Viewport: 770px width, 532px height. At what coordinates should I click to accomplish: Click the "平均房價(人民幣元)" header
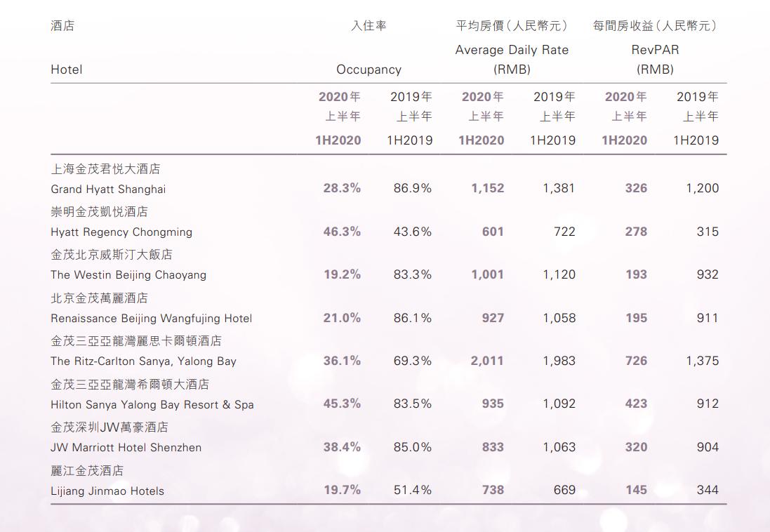coord(512,25)
